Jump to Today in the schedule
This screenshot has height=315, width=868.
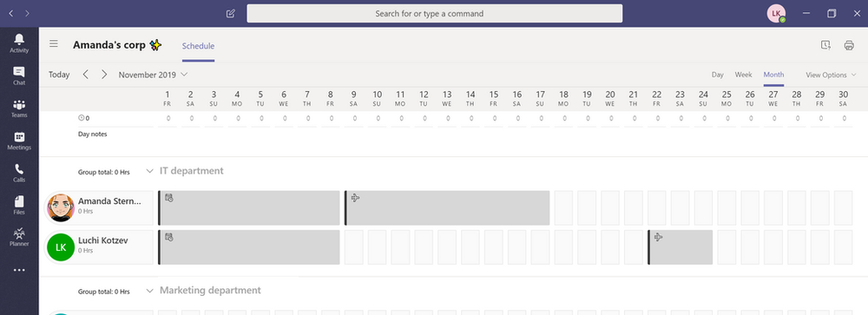click(x=59, y=75)
